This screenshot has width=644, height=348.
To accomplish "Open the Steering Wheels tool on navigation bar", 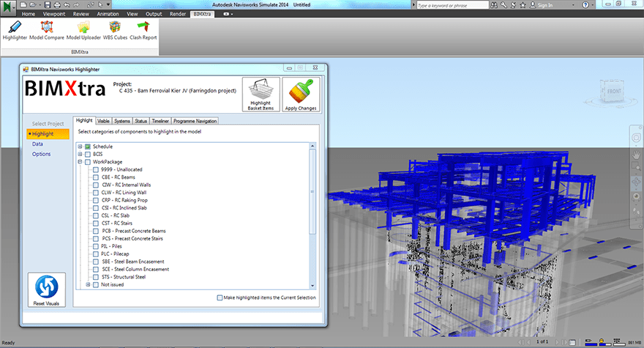I will (x=636, y=138).
